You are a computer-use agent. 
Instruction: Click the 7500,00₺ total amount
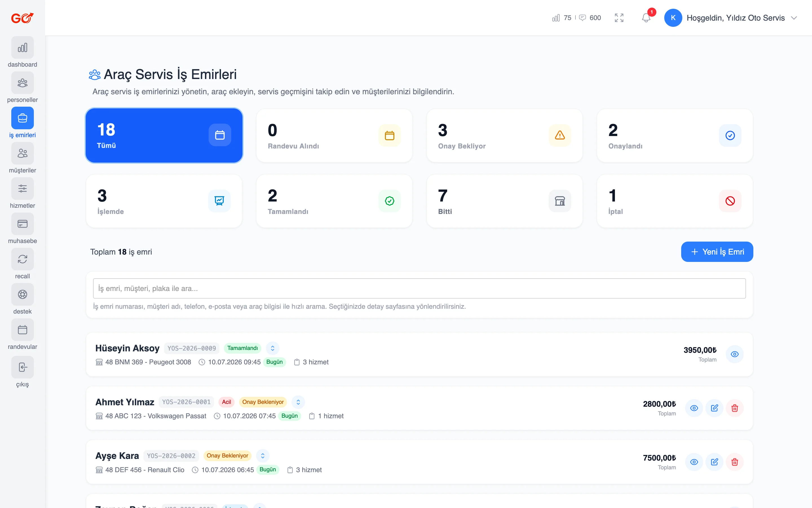click(x=659, y=458)
